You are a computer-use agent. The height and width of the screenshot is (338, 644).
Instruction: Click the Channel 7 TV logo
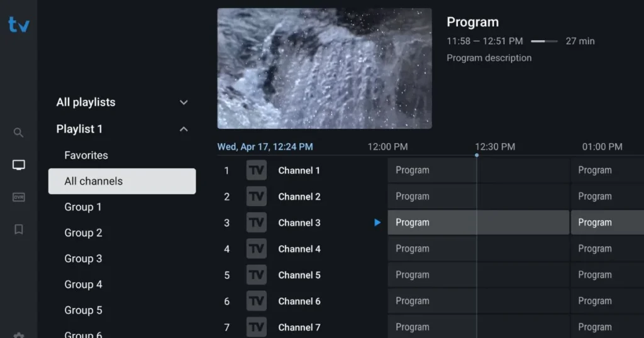[x=257, y=327]
